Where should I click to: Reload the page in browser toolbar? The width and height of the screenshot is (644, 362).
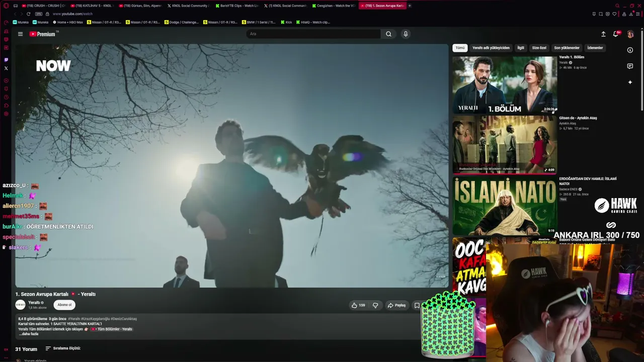28,14
